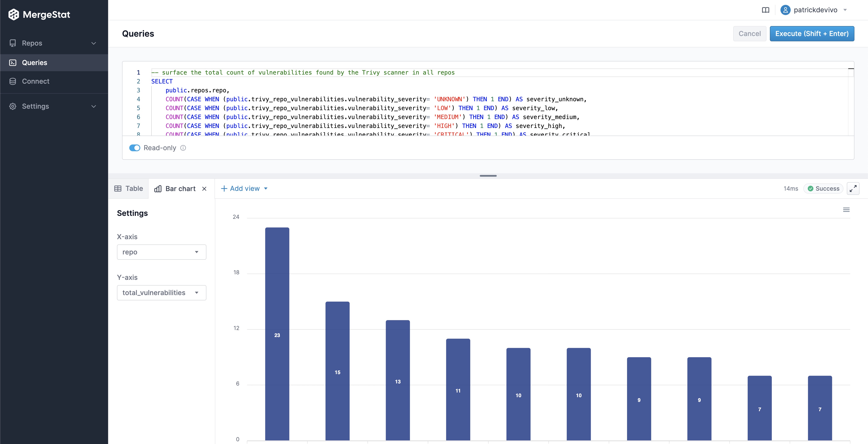Open the Y-axis total_vulnerabilities dropdown
The image size is (868, 444).
point(161,293)
